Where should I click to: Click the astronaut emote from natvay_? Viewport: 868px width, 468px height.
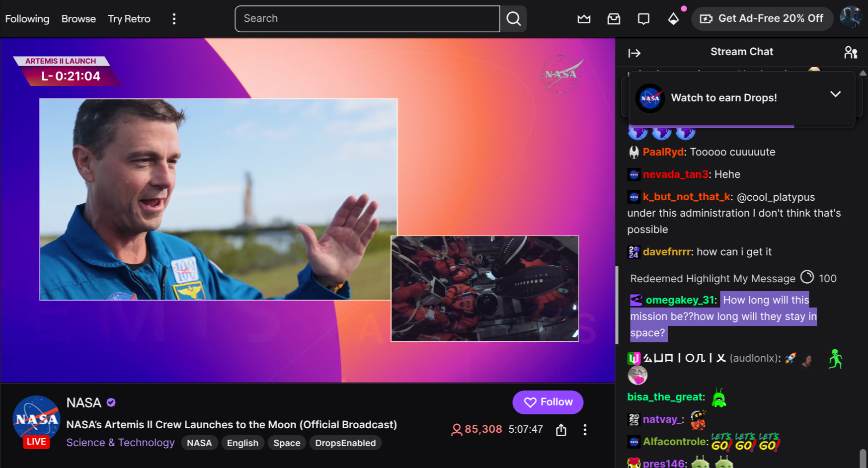(698, 420)
